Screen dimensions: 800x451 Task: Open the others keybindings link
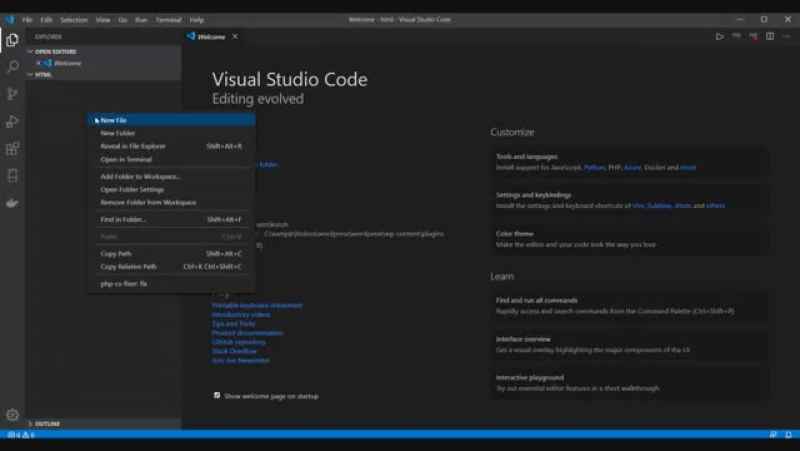tap(715, 206)
